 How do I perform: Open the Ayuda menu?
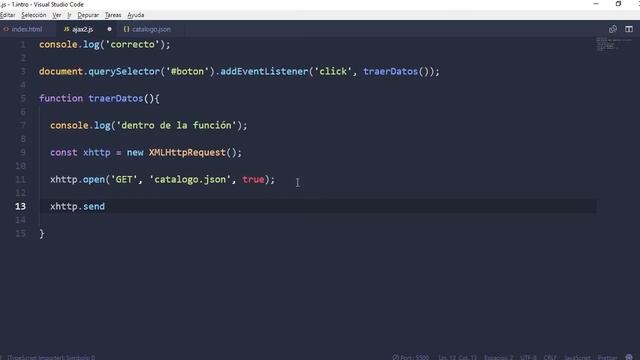[136, 15]
